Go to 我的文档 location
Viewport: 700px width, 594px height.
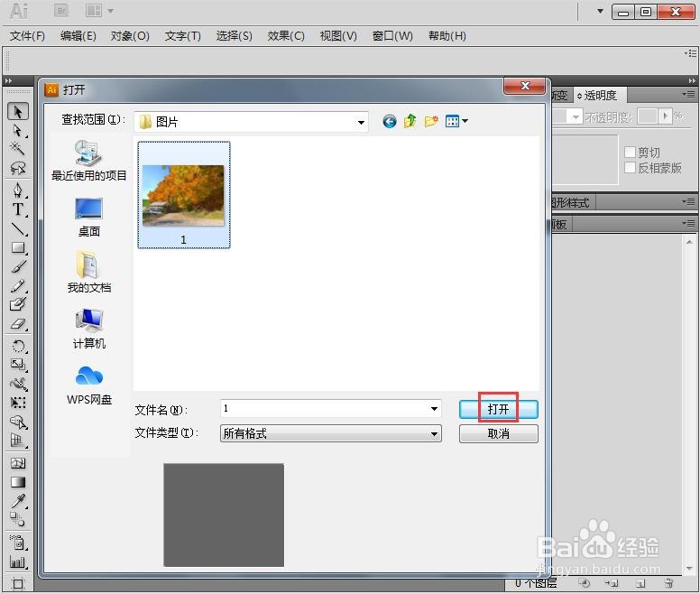[x=88, y=273]
